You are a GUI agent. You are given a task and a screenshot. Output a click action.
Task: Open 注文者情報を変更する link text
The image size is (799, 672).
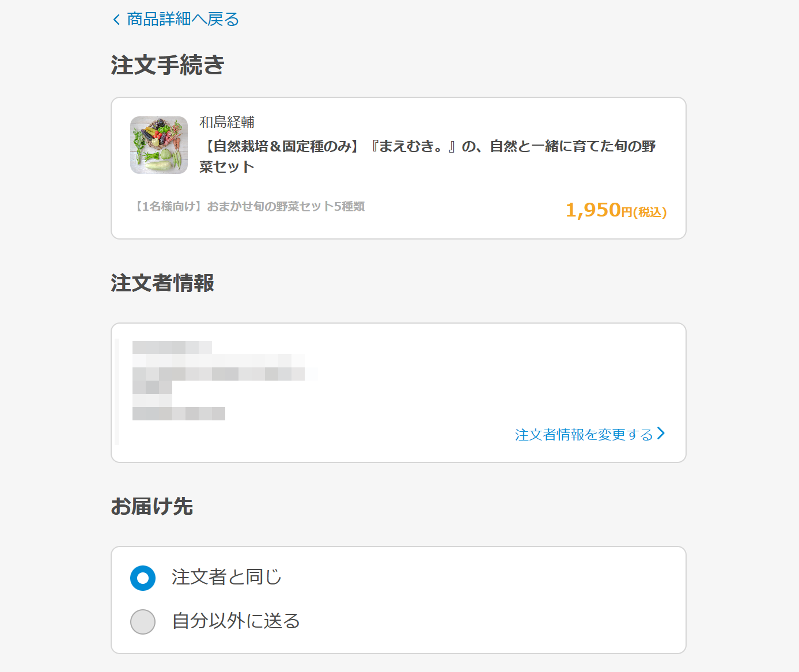(584, 434)
